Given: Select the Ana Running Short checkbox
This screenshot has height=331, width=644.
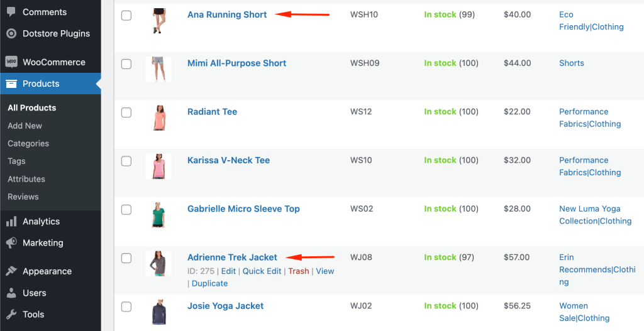Looking at the screenshot, I should pyautogui.click(x=126, y=16).
